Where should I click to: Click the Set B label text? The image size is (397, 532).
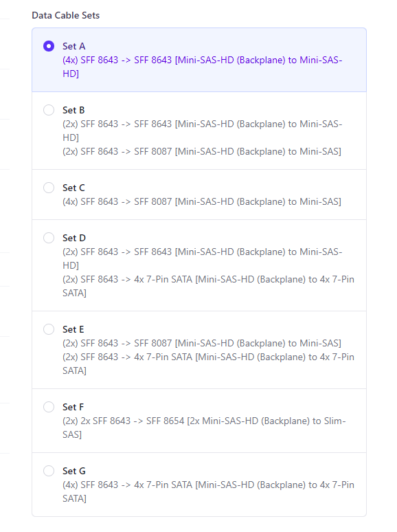tap(73, 110)
